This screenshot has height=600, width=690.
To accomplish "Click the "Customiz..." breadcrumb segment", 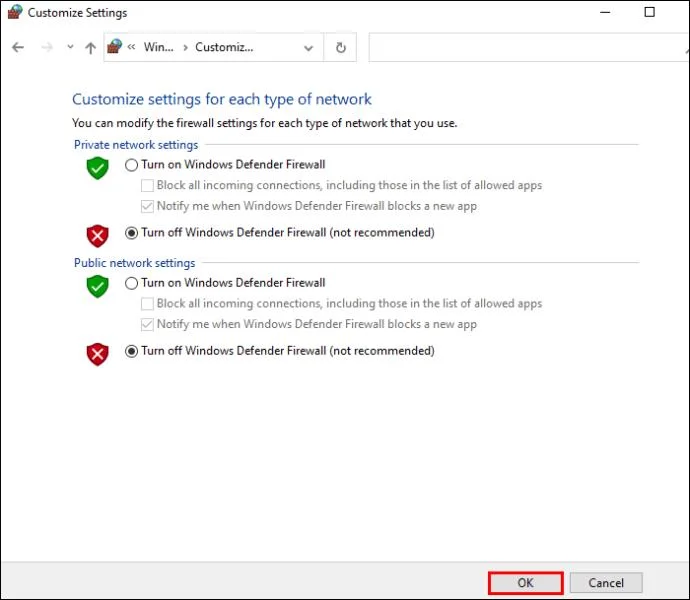I will click(x=224, y=47).
